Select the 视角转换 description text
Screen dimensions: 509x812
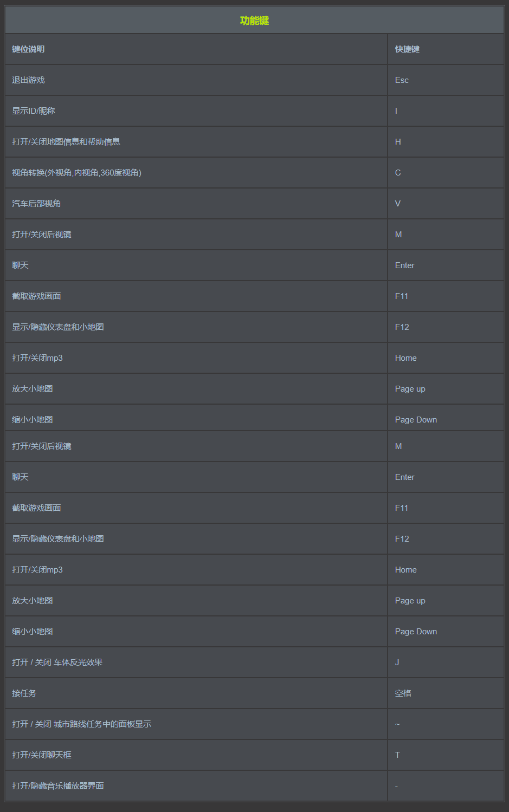click(x=76, y=173)
